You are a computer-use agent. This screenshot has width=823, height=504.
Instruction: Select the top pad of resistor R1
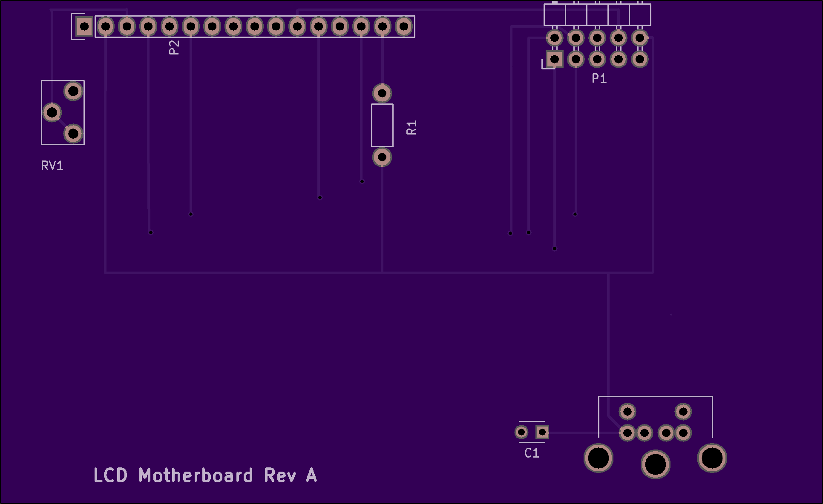(382, 93)
